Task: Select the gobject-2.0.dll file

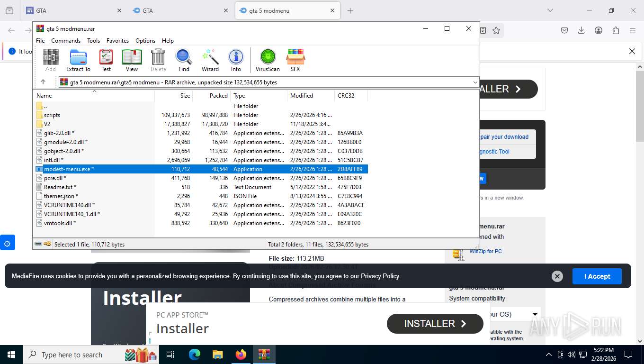Action: 201,151
